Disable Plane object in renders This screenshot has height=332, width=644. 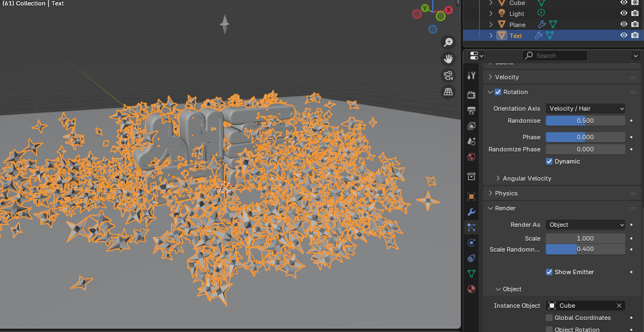point(635,25)
